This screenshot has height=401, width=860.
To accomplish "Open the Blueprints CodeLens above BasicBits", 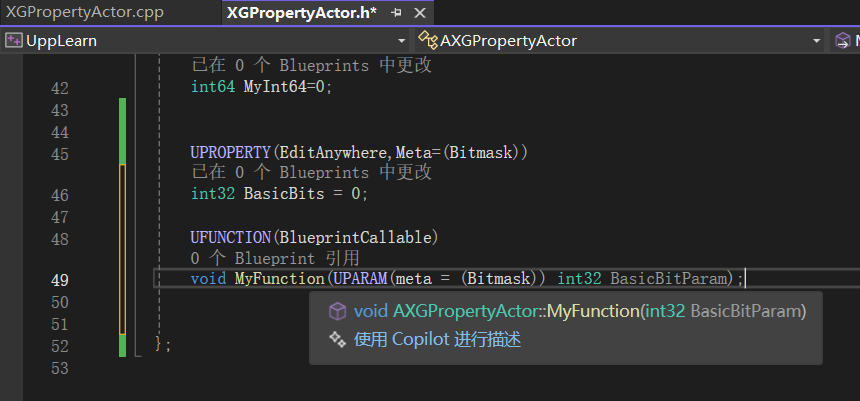I will (311, 172).
